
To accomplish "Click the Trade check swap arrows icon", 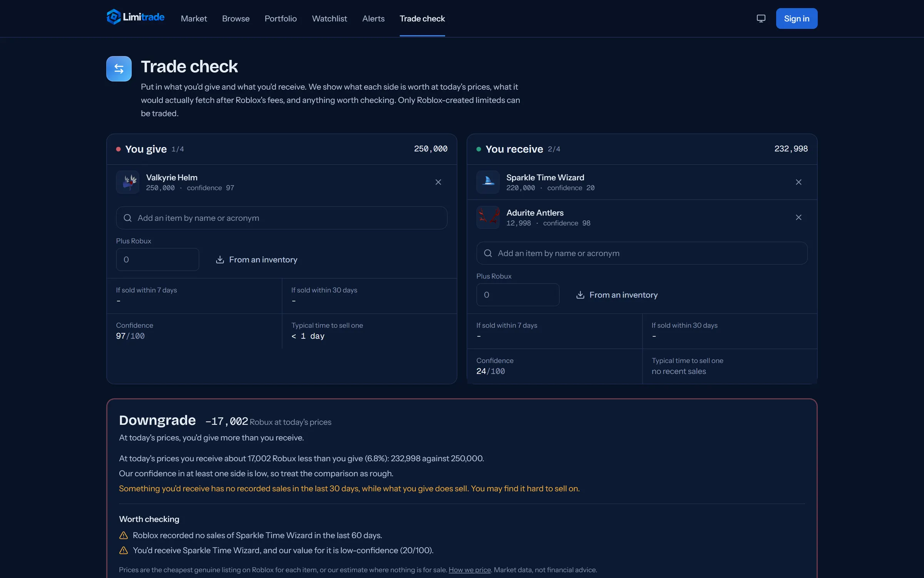I will point(119,69).
